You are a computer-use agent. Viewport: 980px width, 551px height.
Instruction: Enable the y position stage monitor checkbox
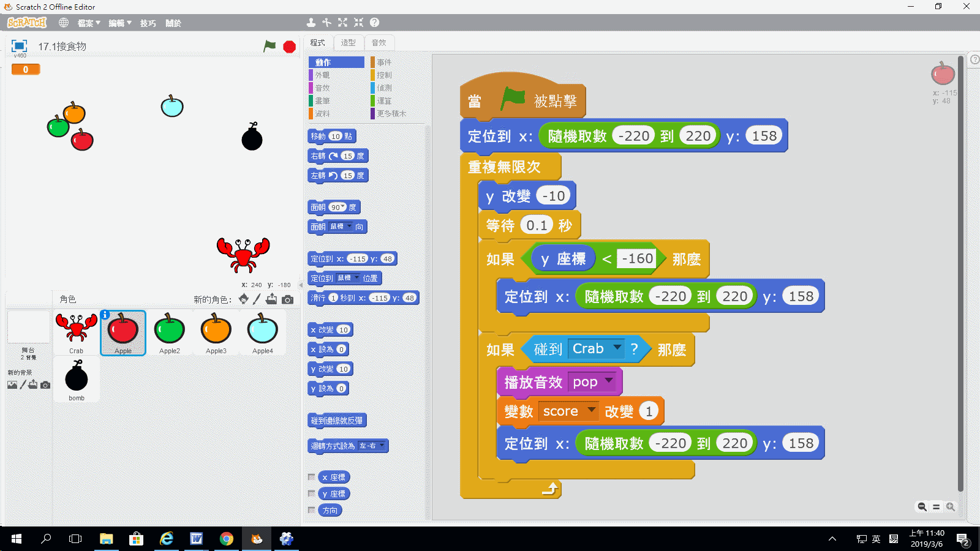tap(312, 493)
